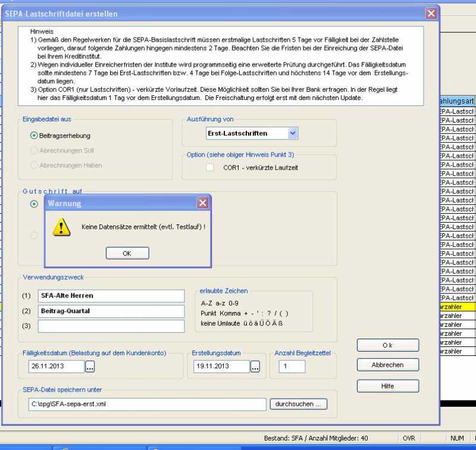This screenshot has height=450, width=476.
Task: Click the Fälligkeitsdatum date field
Action: pos(55,367)
